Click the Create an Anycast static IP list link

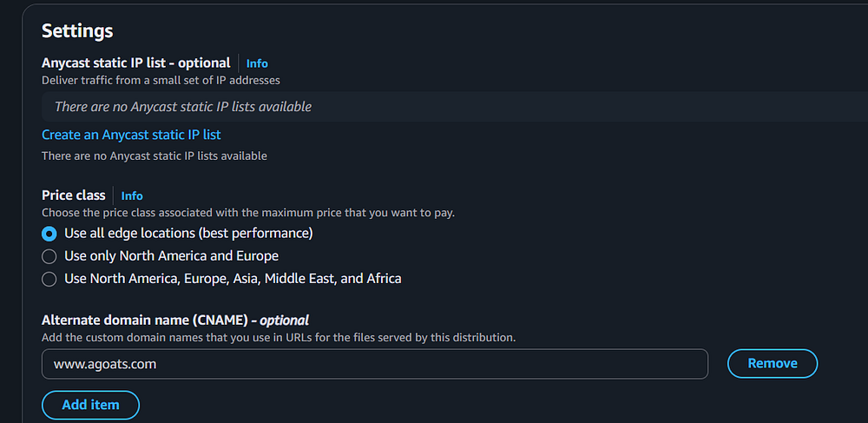[x=131, y=135]
